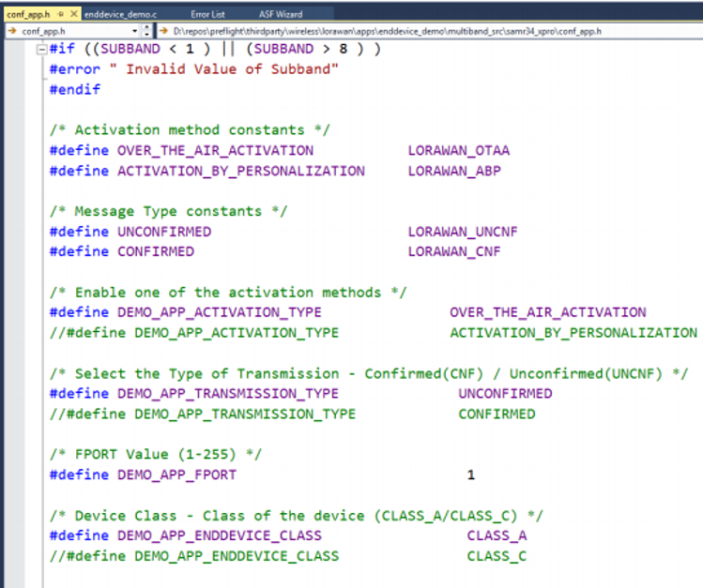Screen dimensions: 703x588
Task: Click the first SUBBAND macro in the #if condition
Action: tap(130, 49)
